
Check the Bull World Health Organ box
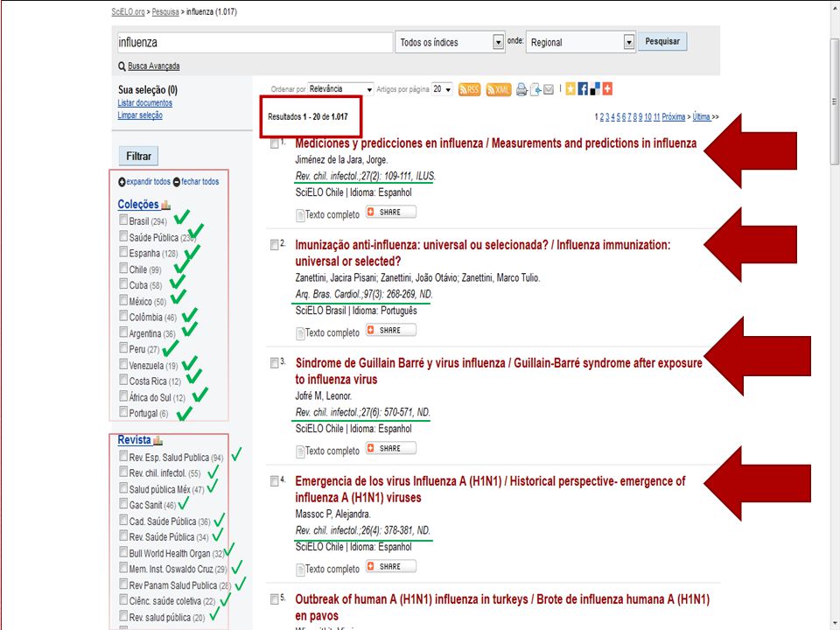(x=123, y=552)
